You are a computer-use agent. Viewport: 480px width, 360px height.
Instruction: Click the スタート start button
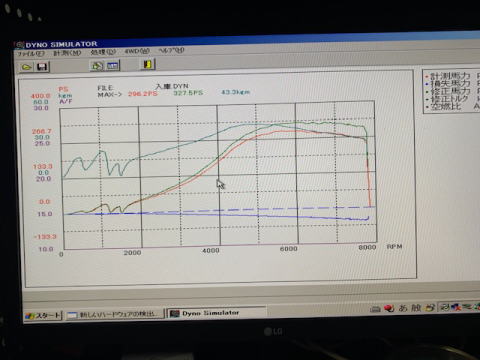[43, 315]
